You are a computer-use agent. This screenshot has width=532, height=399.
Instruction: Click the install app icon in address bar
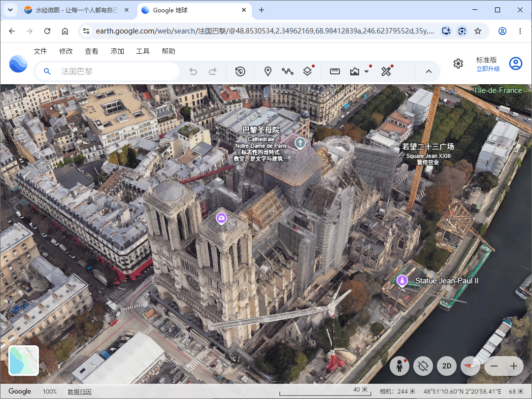point(446,31)
